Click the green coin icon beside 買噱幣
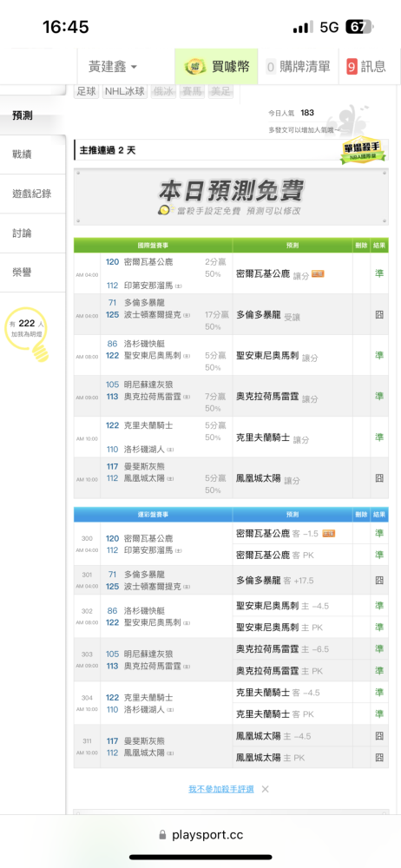Screen dimensions: 401x868 tap(196, 67)
